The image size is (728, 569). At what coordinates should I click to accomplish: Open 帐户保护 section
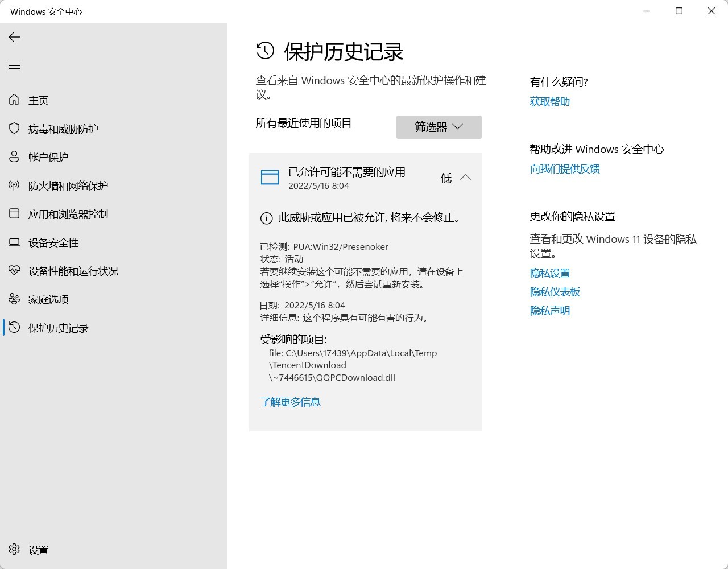point(48,157)
